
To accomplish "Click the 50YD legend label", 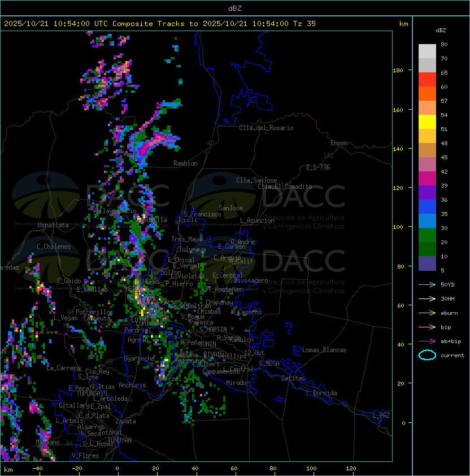I will click(447, 285).
